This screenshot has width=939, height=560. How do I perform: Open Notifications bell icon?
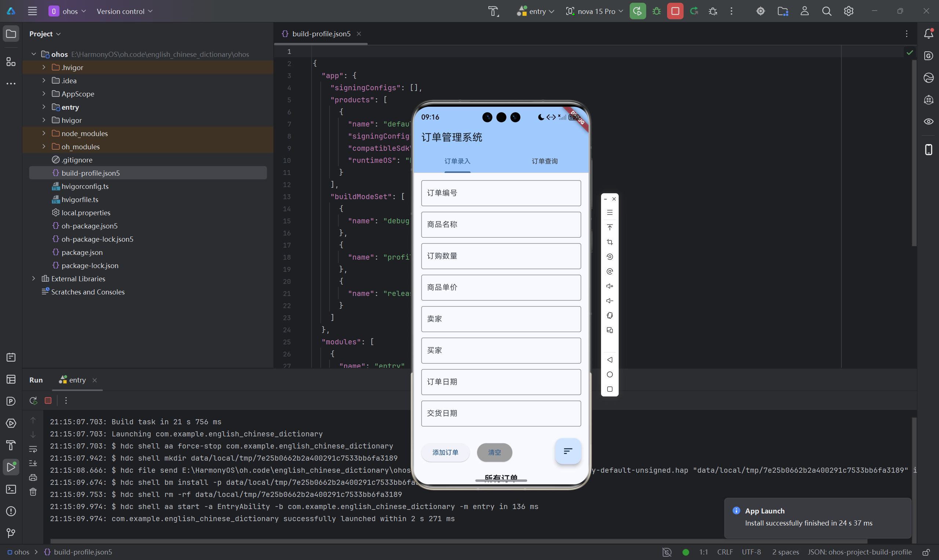coord(928,34)
